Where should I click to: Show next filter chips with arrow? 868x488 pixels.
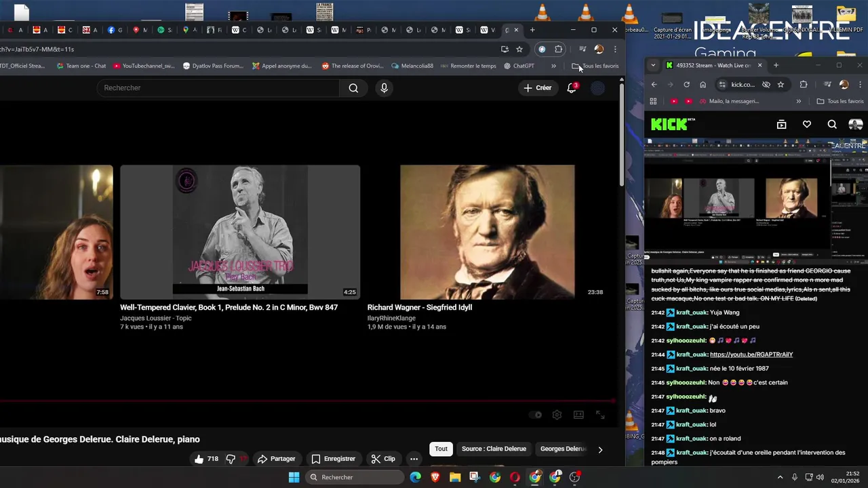tap(600, 449)
